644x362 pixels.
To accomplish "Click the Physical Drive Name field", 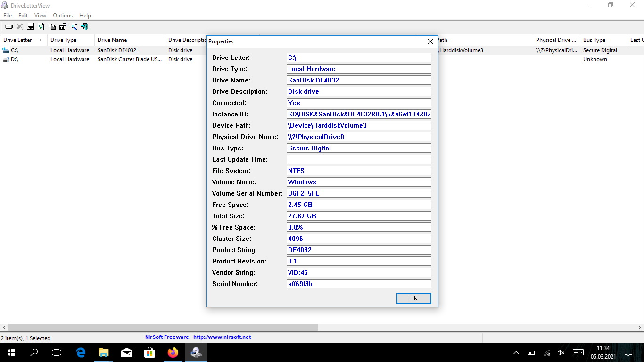I will [359, 137].
